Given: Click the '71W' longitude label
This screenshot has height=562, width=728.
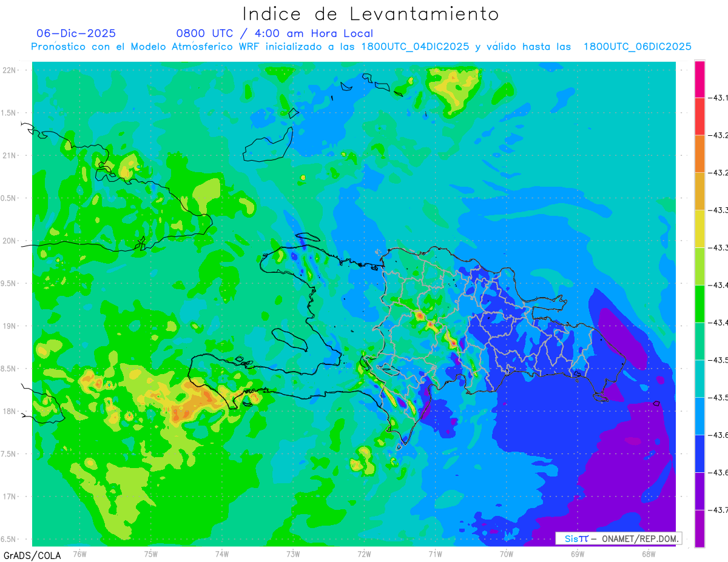Looking at the screenshot, I should [435, 554].
